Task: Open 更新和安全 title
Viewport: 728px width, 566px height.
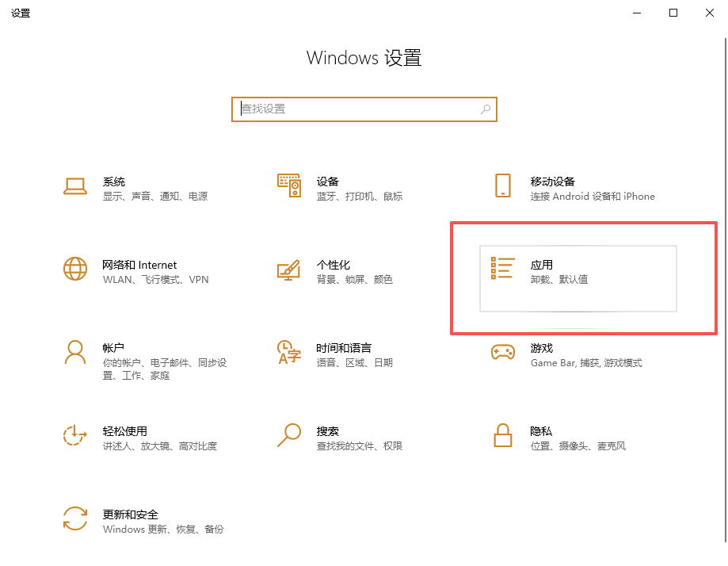Action: [x=130, y=514]
